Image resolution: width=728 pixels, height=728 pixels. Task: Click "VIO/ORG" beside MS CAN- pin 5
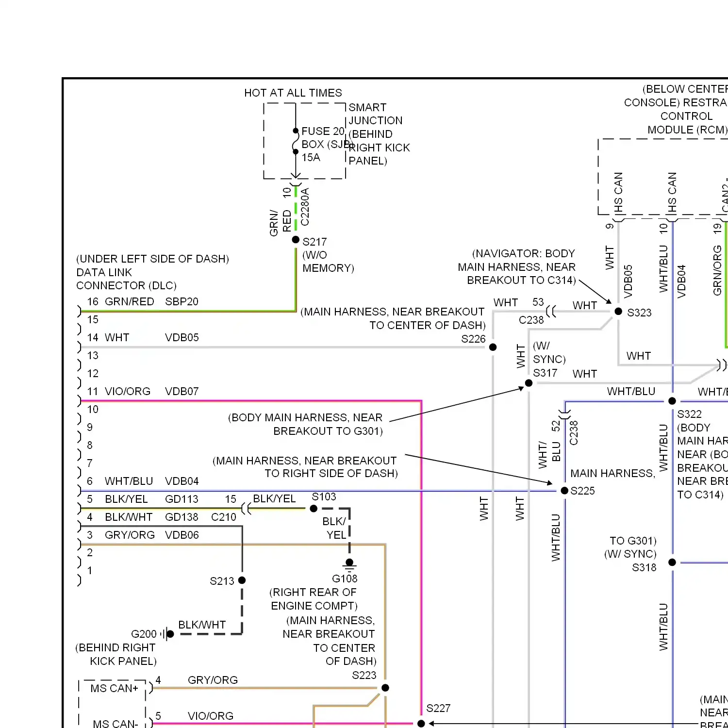(211, 716)
